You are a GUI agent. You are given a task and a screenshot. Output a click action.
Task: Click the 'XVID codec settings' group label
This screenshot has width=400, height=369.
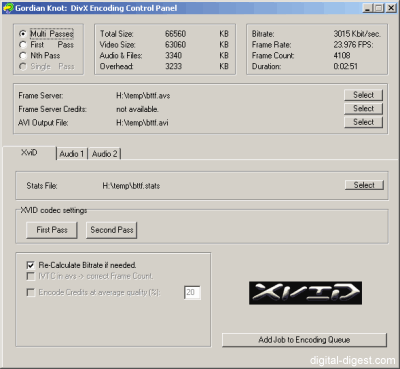(x=54, y=210)
